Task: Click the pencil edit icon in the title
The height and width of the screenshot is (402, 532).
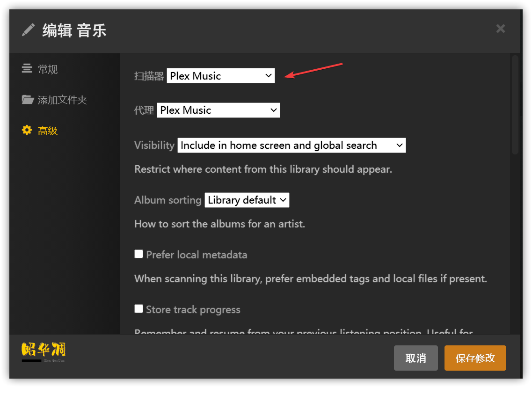Action: click(x=28, y=30)
